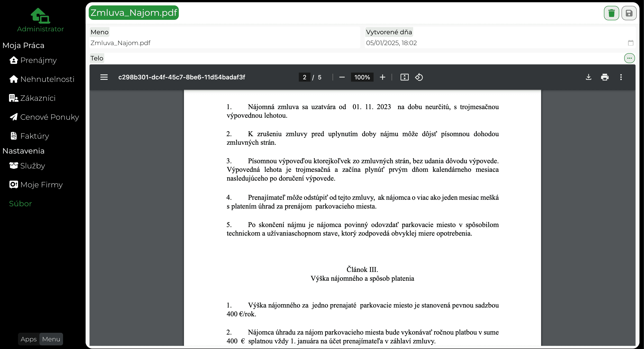
Task: Click the Článok III. heading in PDF
Action: tap(362, 269)
